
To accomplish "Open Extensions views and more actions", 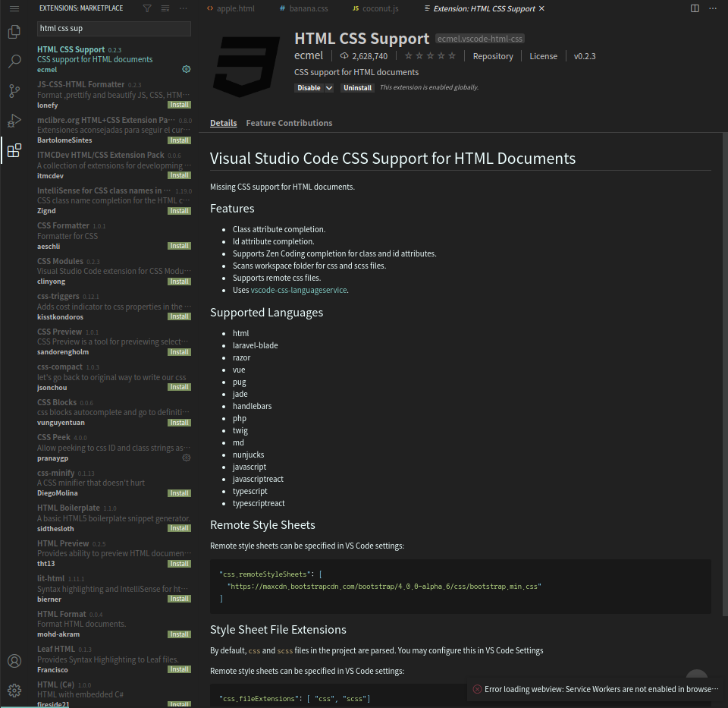I will click(x=184, y=8).
